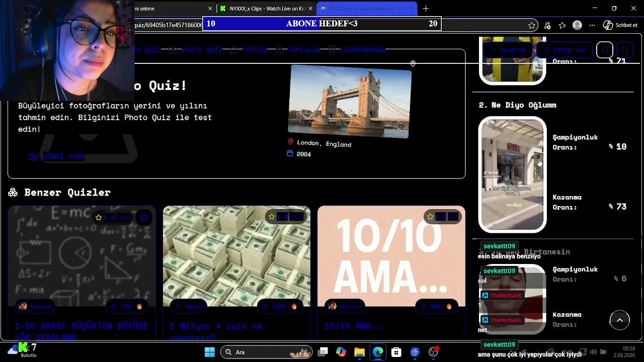Image resolution: width=644 pixels, height=362 pixels.
Task: Open the Tower Bridge London photo
Action: 350,101
